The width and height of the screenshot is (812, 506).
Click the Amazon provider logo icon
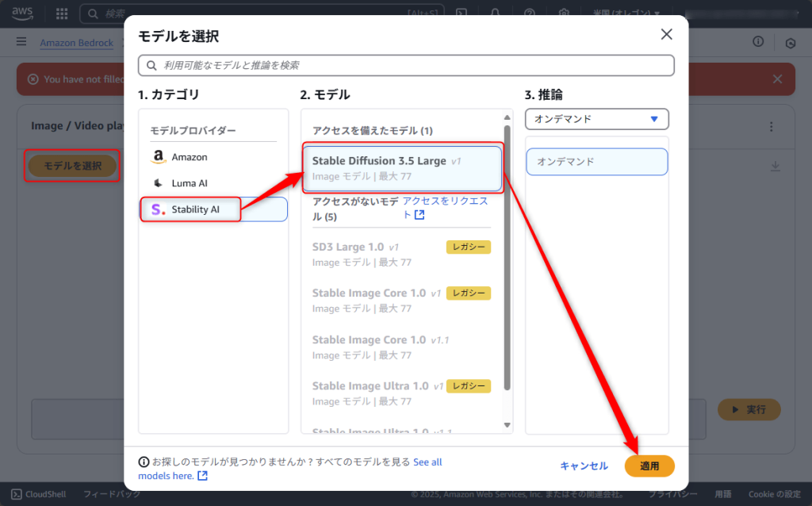pos(158,157)
